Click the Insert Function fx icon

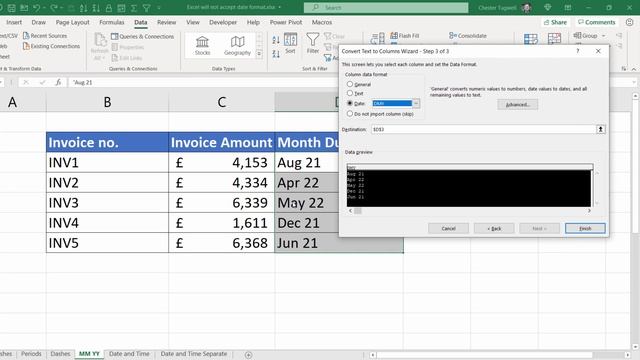(x=58, y=82)
